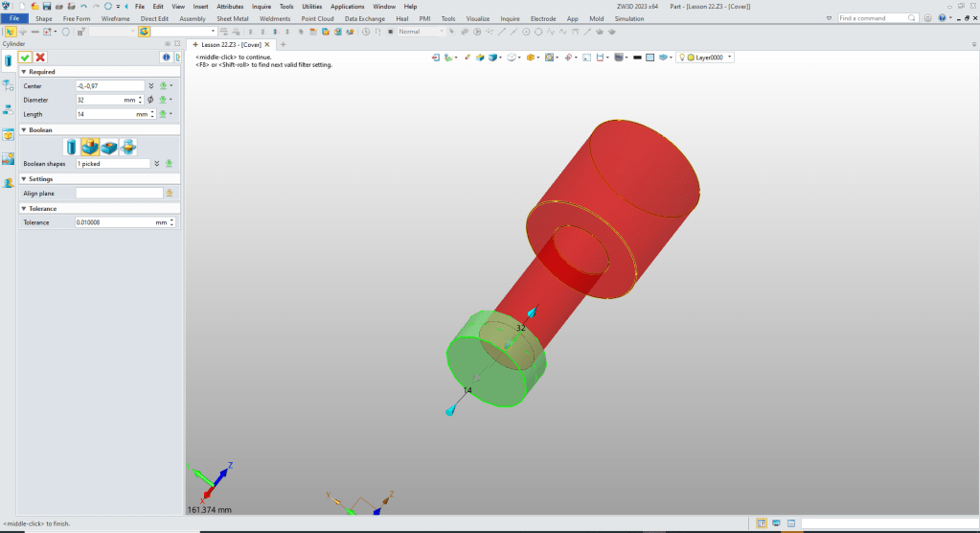Collapse the Required section

pyautogui.click(x=23, y=72)
